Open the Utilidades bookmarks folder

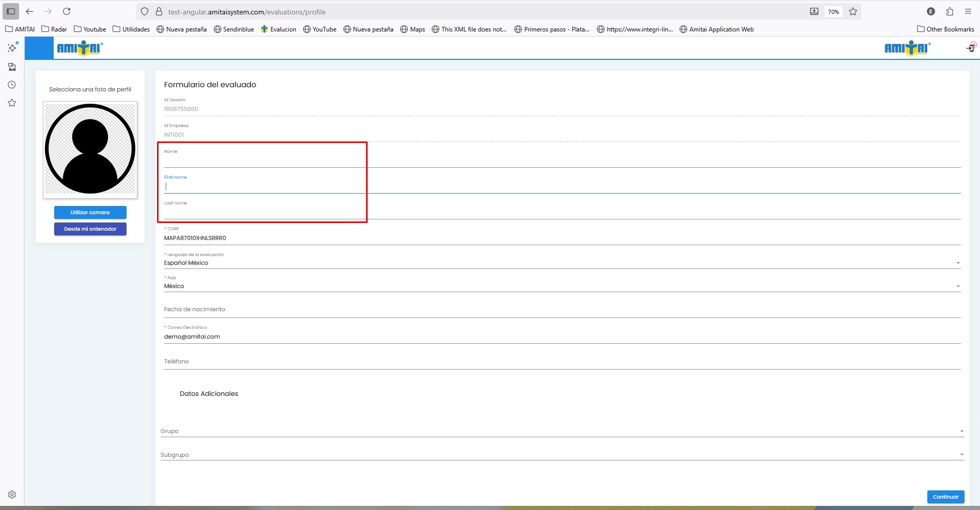click(131, 29)
